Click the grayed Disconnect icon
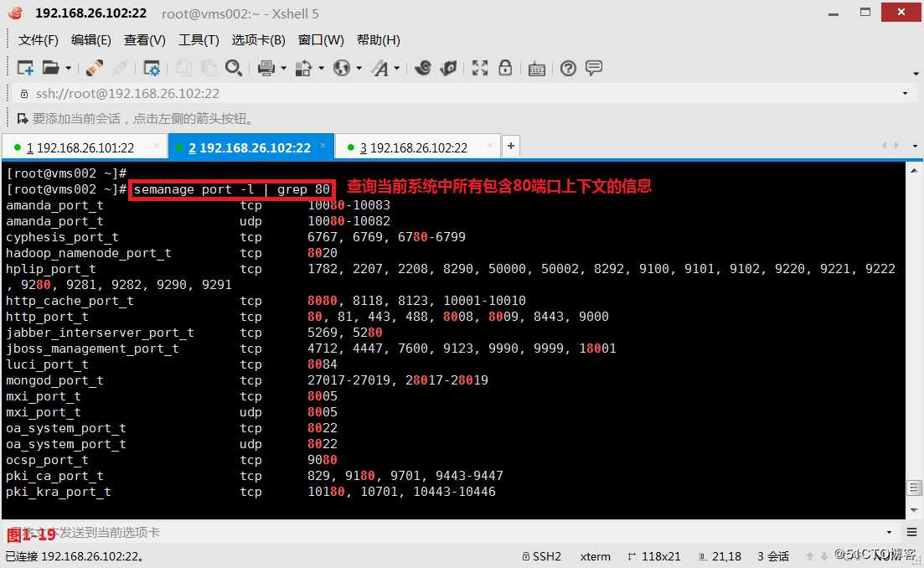The height and width of the screenshot is (568, 924). pyautogui.click(x=120, y=69)
